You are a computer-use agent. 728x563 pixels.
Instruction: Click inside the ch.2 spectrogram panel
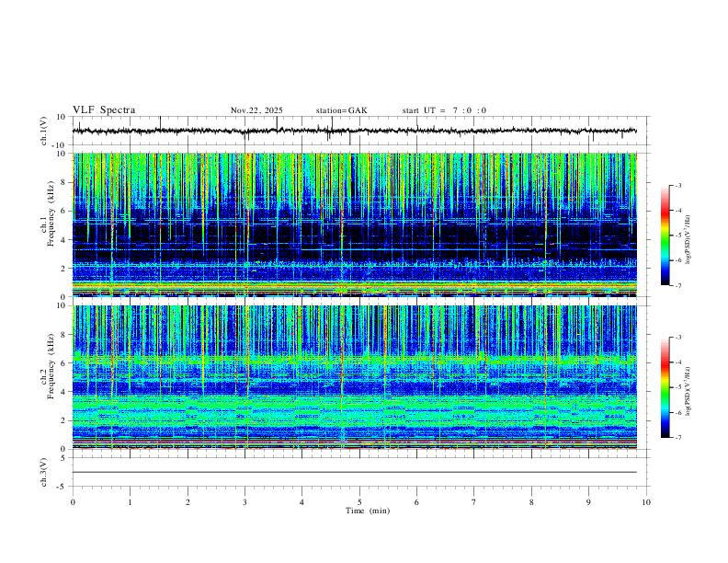(355, 377)
